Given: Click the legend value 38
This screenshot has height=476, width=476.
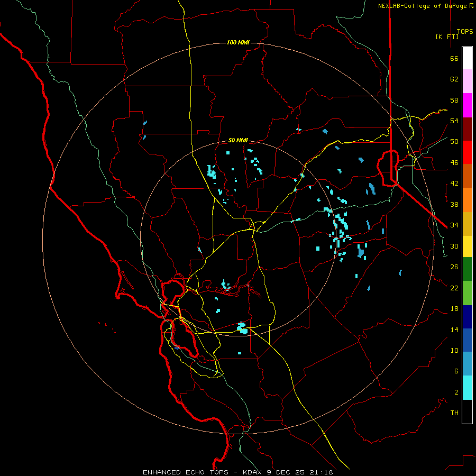Looking at the screenshot, I should pyautogui.click(x=454, y=204).
